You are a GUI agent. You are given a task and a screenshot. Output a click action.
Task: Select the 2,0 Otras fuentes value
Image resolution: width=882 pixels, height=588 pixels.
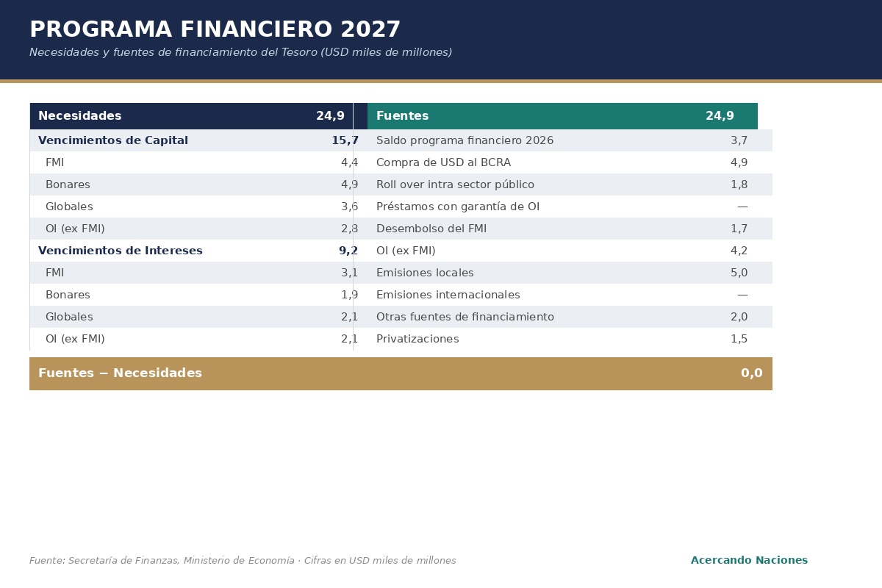coord(739,317)
